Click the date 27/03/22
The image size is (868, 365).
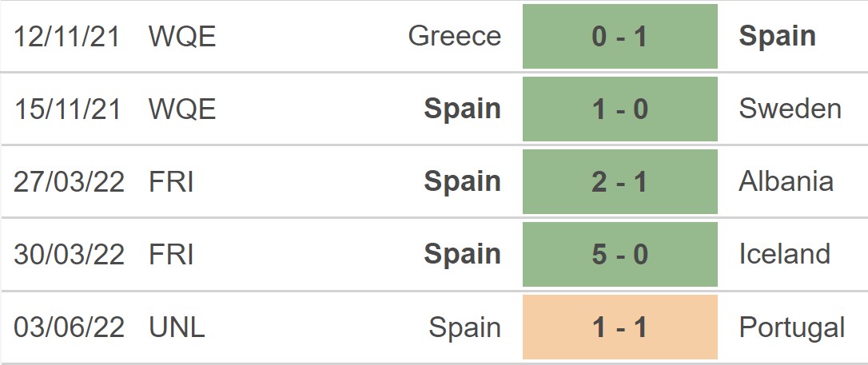(69, 181)
